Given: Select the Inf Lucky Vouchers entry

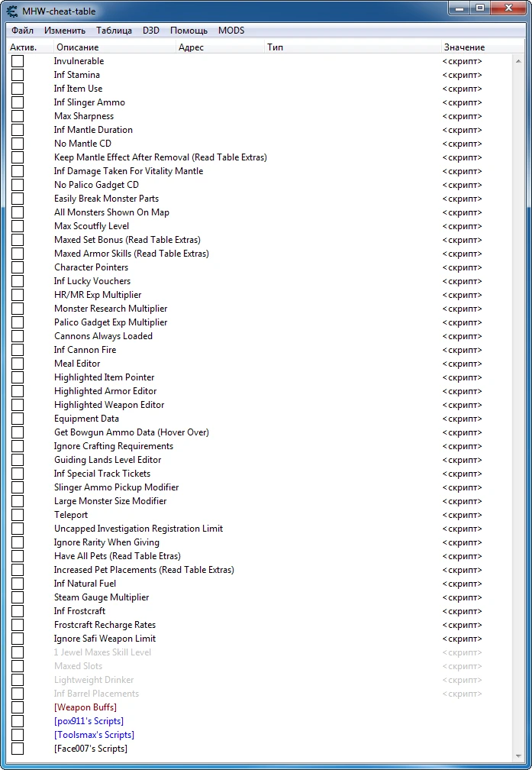Looking at the screenshot, I should point(92,281).
